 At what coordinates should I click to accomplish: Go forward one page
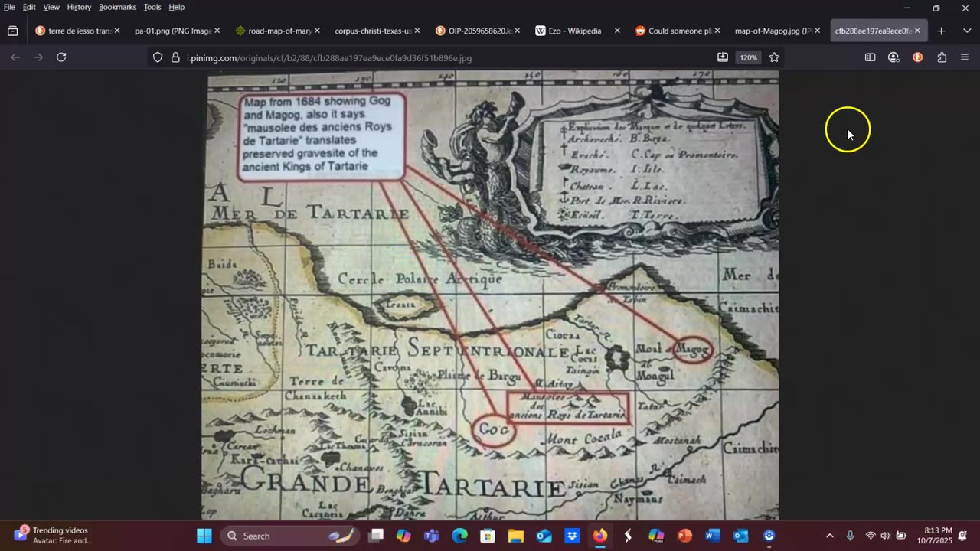tap(38, 57)
